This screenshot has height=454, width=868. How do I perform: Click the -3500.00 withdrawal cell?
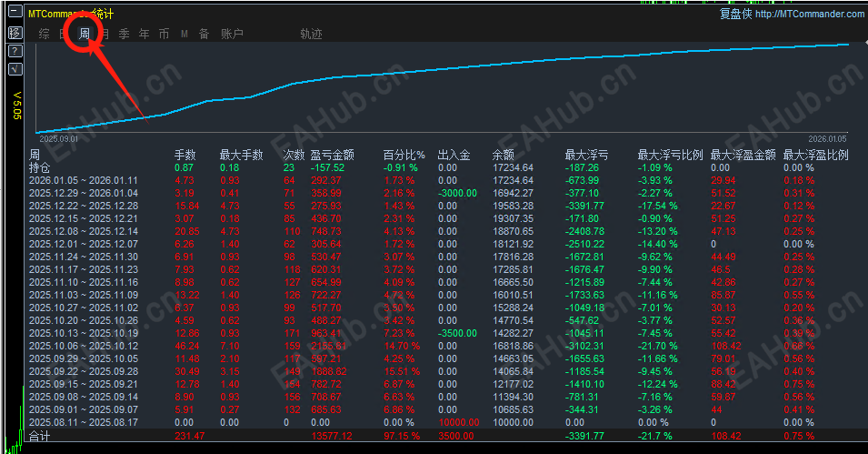(457, 333)
